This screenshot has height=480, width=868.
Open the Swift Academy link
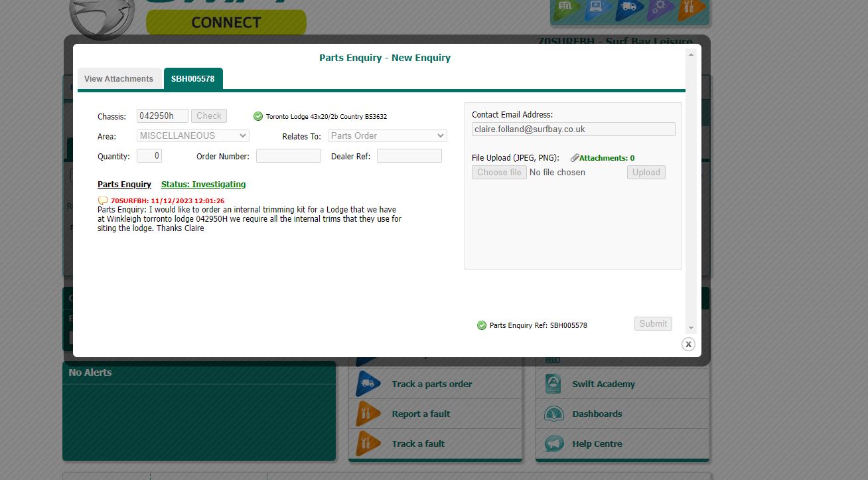(x=603, y=384)
